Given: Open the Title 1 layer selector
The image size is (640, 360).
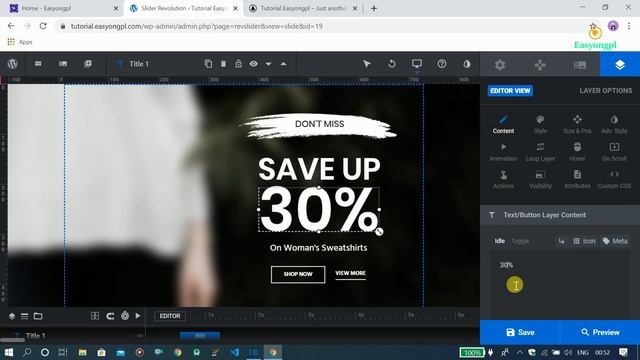Looking at the screenshot, I should point(139,64).
